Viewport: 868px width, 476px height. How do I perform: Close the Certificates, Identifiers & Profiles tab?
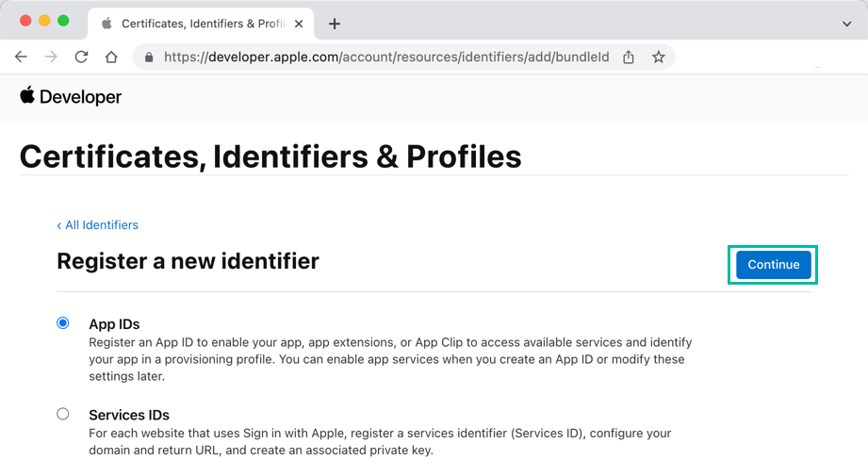tap(299, 24)
